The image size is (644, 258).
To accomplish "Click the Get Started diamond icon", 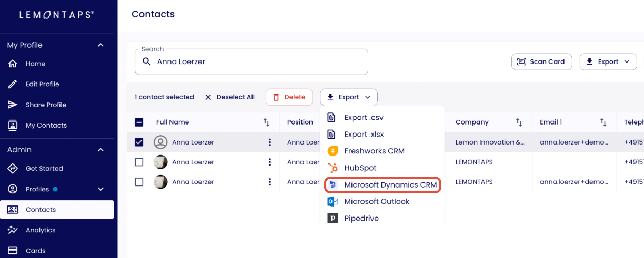I will (13, 169).
